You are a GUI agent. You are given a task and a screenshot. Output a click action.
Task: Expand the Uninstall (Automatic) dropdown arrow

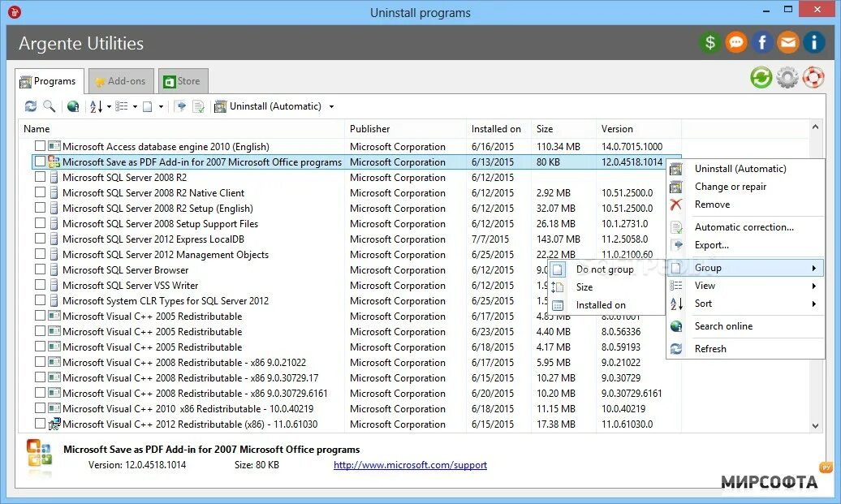point(331,106)
